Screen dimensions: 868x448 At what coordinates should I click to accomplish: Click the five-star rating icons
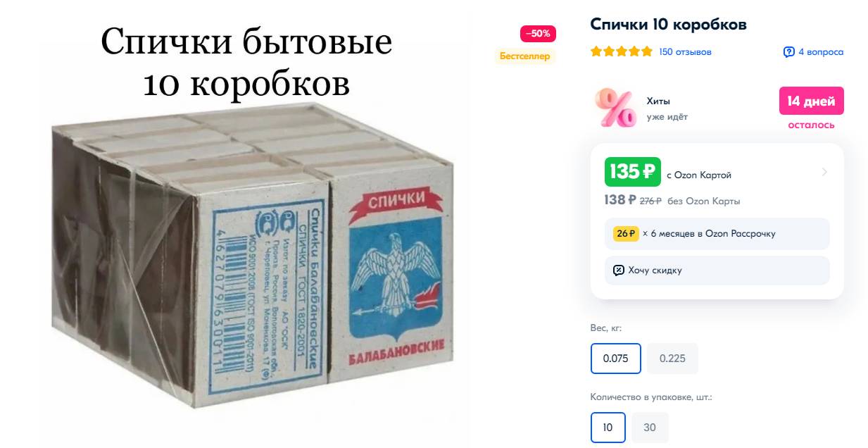click(622, 51)
